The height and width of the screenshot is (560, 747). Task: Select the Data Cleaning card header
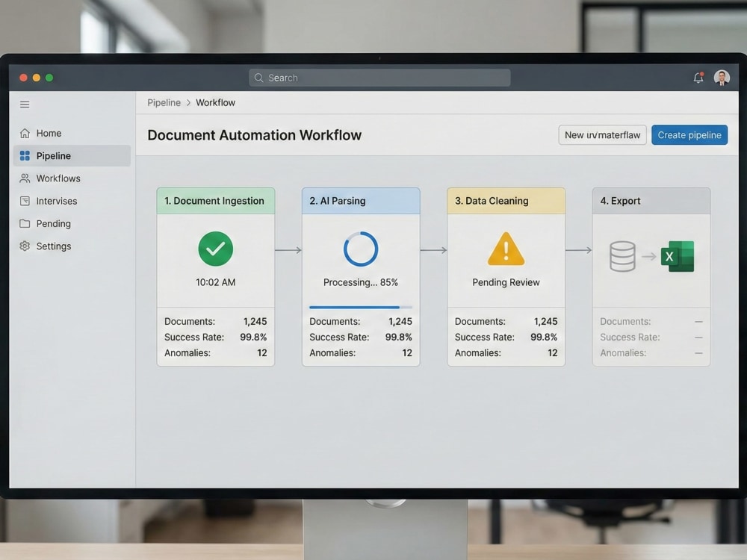(506, 201)
